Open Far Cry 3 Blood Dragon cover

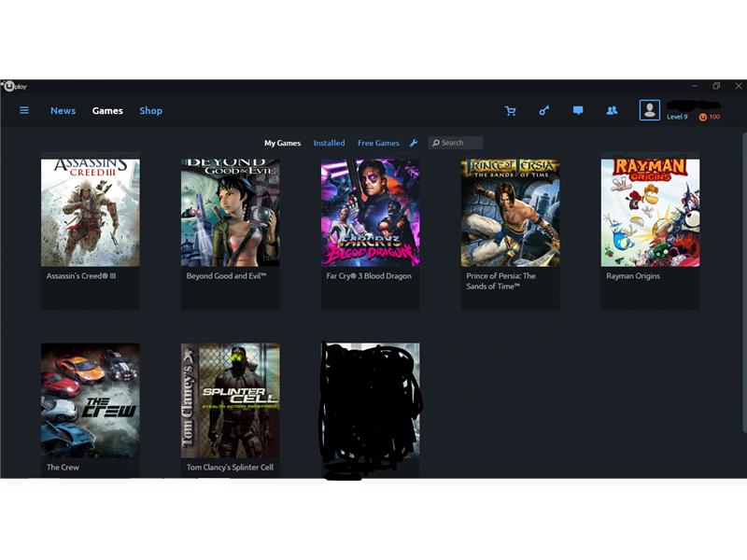(370, 213)
